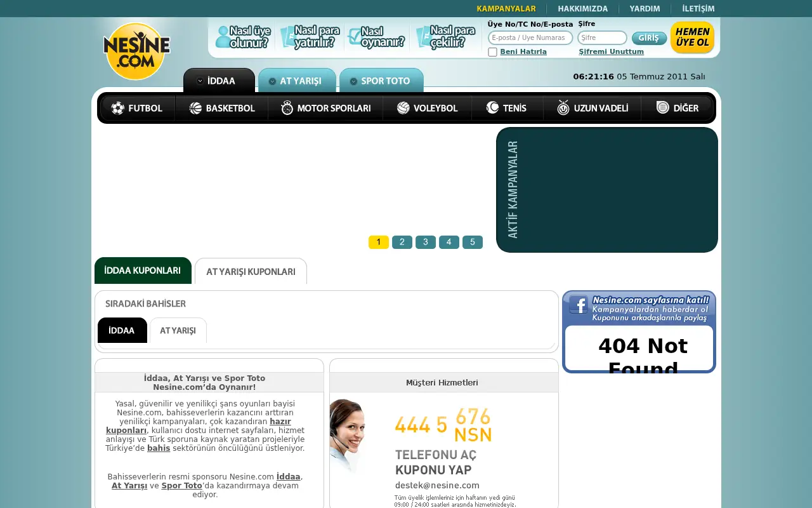
Task: Select banner slide 1 indicator
Action: 379,242
